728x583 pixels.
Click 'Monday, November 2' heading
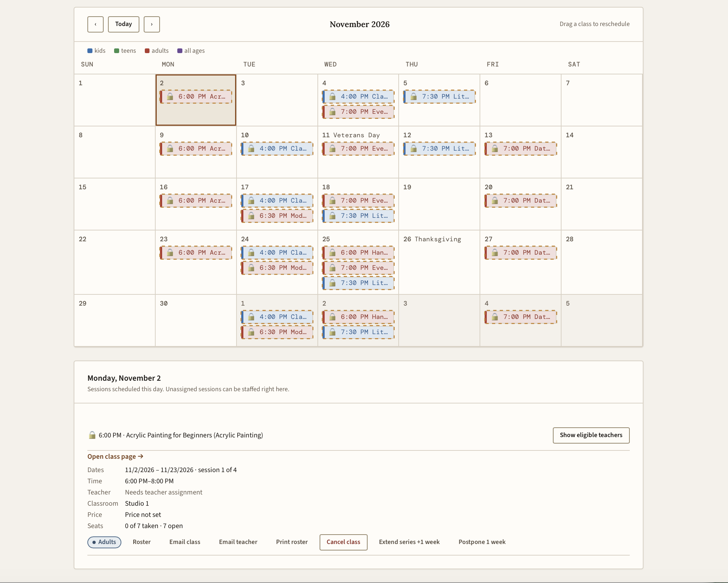point(124,378)
